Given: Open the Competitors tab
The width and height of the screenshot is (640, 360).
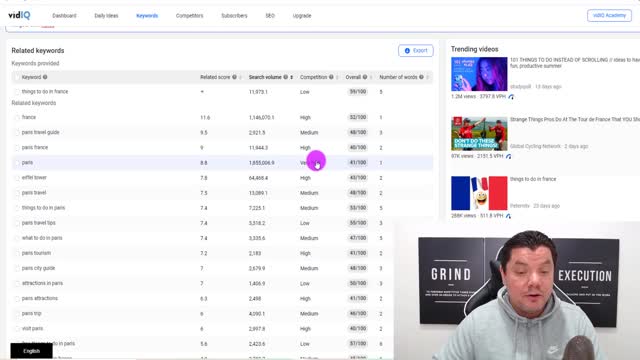Looking at the screenshot, I should click(189, 16).
